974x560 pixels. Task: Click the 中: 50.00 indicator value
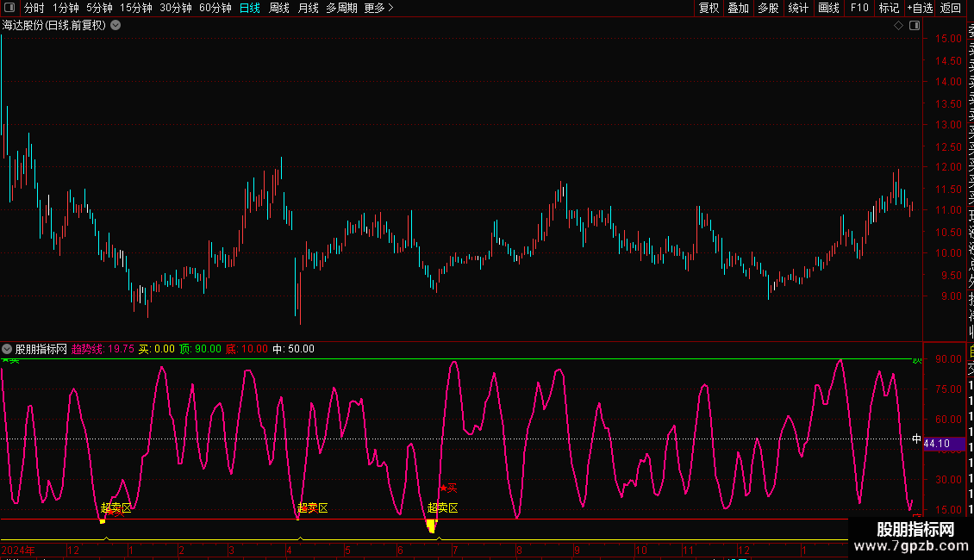pos(293,349)
